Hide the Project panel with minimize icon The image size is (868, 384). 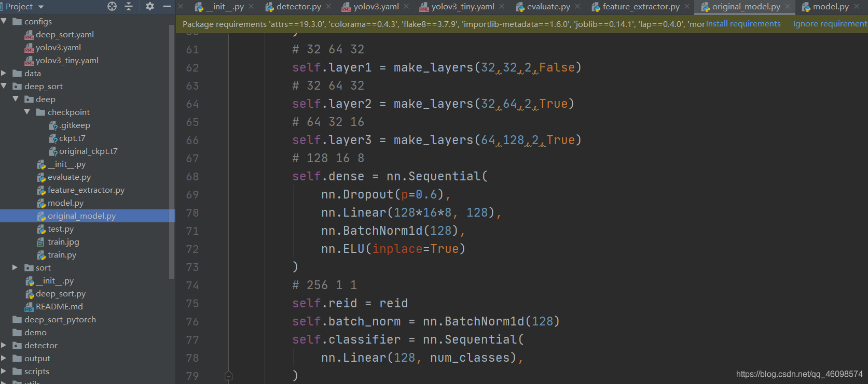click(167, 6)
